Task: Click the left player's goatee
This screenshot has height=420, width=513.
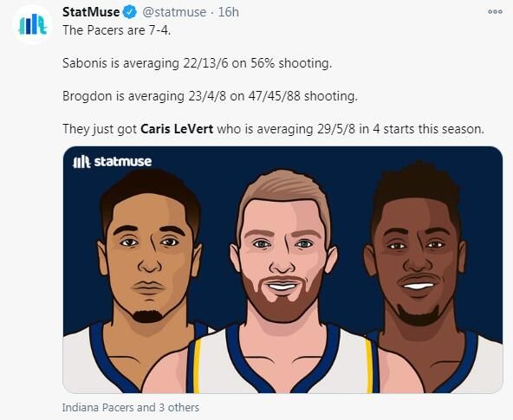Action: tap(147, 316)
